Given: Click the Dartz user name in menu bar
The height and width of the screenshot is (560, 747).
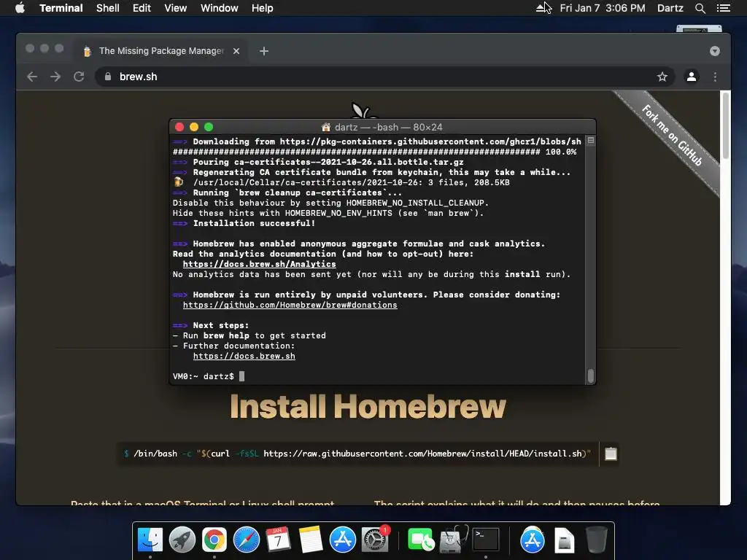Looking at the screenshot, I should 670,8.
